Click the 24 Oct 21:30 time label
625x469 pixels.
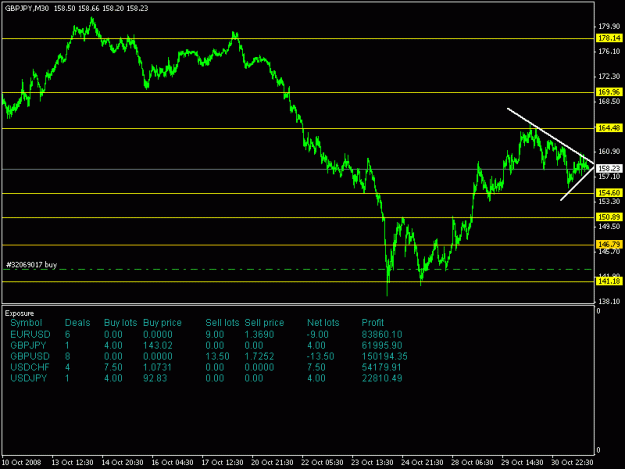pyautogui.click(x=422, y=462)
